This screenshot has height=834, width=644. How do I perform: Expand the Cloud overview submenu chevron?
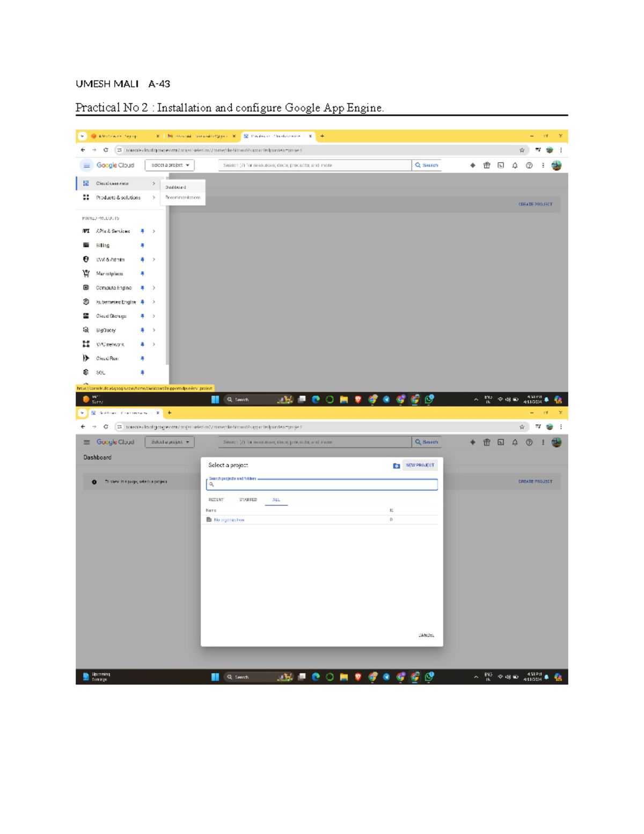point(153,184)
